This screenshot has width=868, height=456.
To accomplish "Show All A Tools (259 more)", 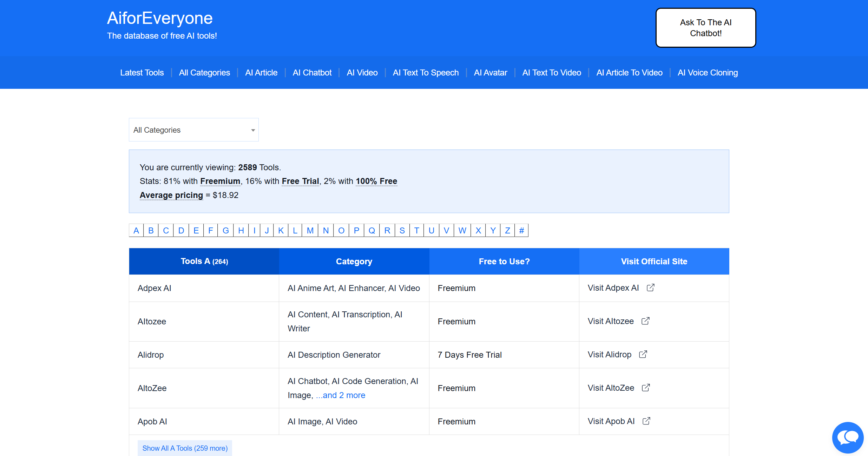I will [x=185, y=448].
